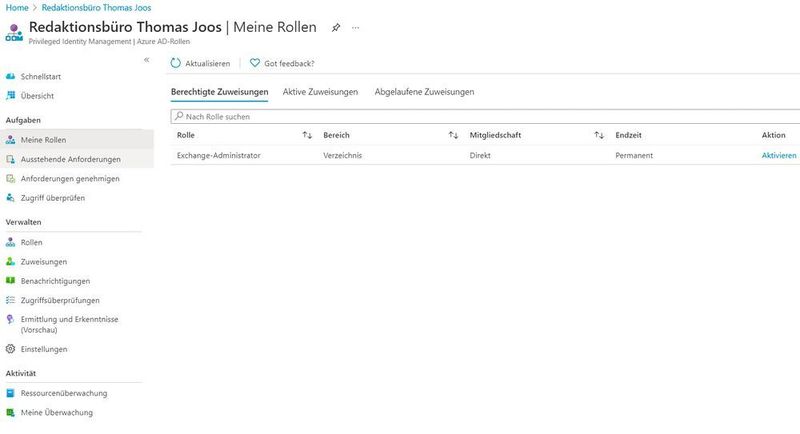Click the pin icon beside the title

[336, 28]
